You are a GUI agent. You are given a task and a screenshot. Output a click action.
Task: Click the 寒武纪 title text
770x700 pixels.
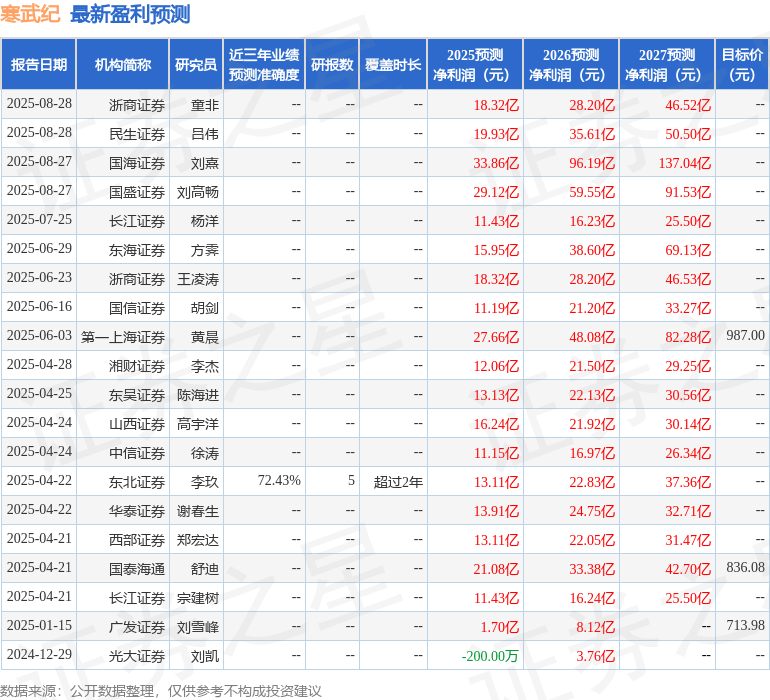click(30, 14)
